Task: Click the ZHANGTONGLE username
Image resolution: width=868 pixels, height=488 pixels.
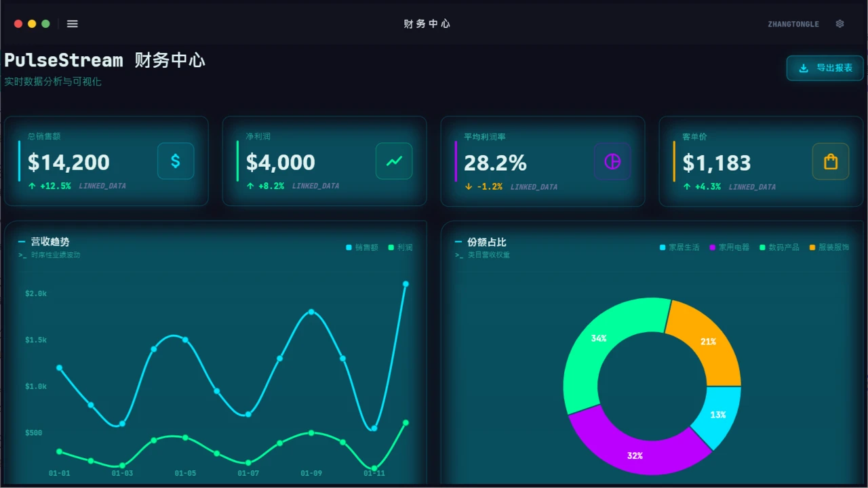Action: [793, 24]
